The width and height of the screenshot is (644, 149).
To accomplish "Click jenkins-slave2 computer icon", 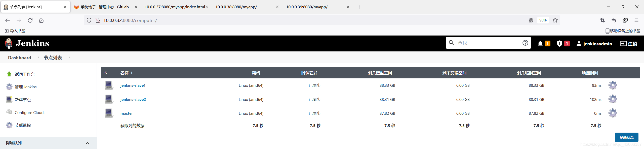I will (x=109, y=99).
